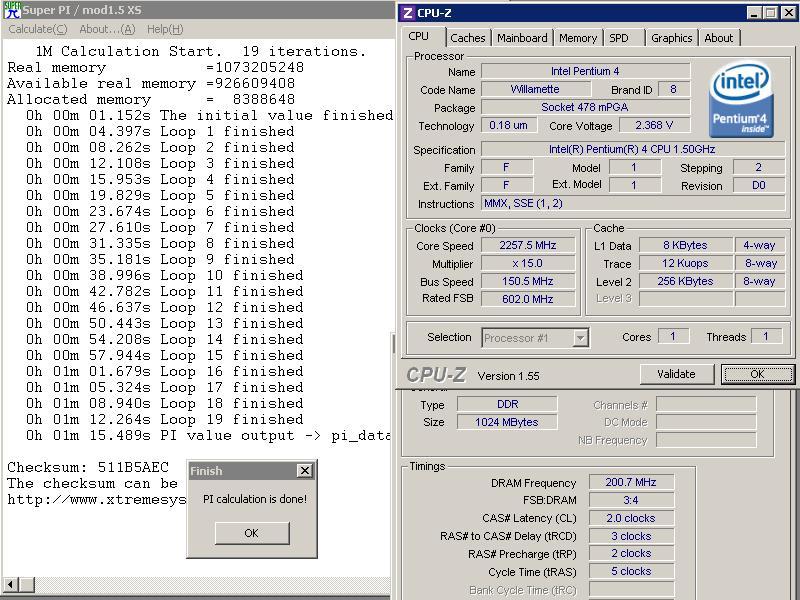Click the Specification field Pentium 4 CPU 1.50GHz
This screenshot has height=600, width=800.
click(x=633, y=149)
